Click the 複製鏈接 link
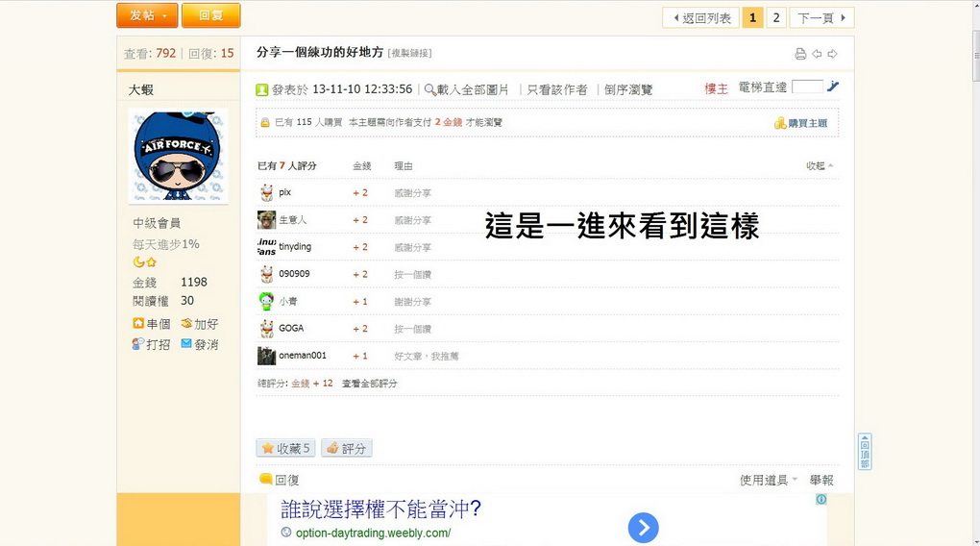Viewport: 980px width, 546px height. coord(410,53)
